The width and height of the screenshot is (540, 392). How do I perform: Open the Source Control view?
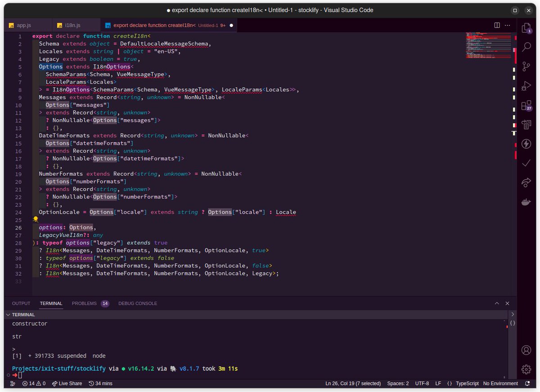526,66
